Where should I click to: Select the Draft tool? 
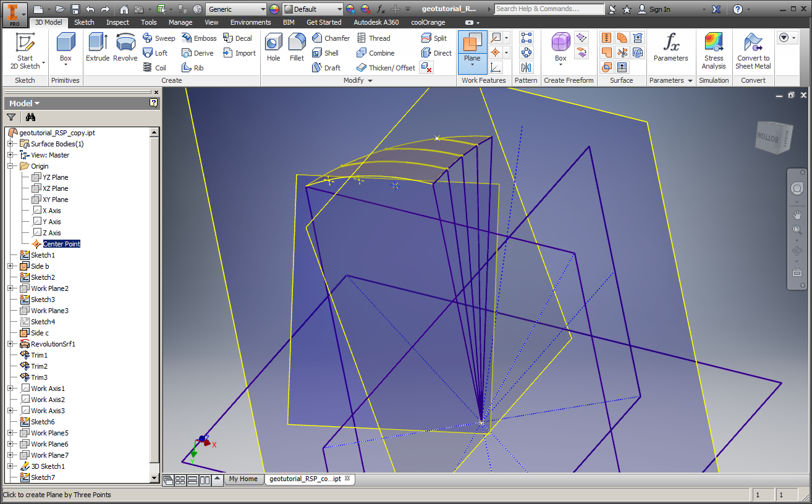coord(326,68)
